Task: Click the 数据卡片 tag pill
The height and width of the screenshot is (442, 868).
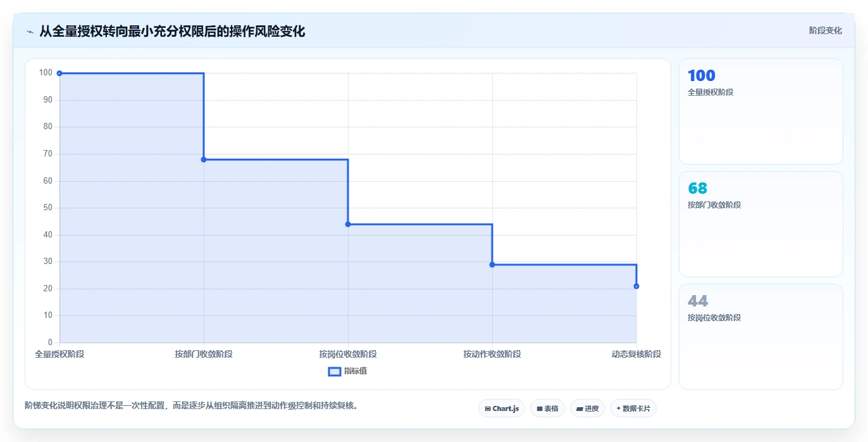Action: tap(633, 408)
